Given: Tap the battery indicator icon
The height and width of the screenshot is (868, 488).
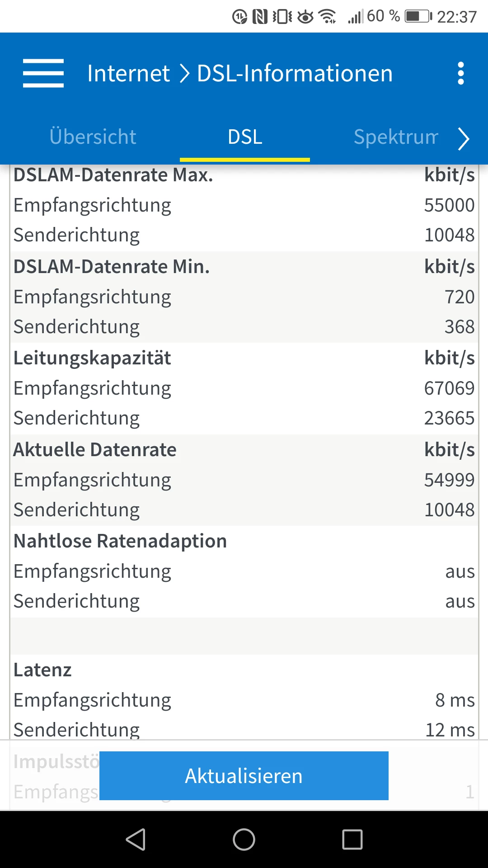Looking at the screenshot, I should pyautogui.click(x=418, y=17).
